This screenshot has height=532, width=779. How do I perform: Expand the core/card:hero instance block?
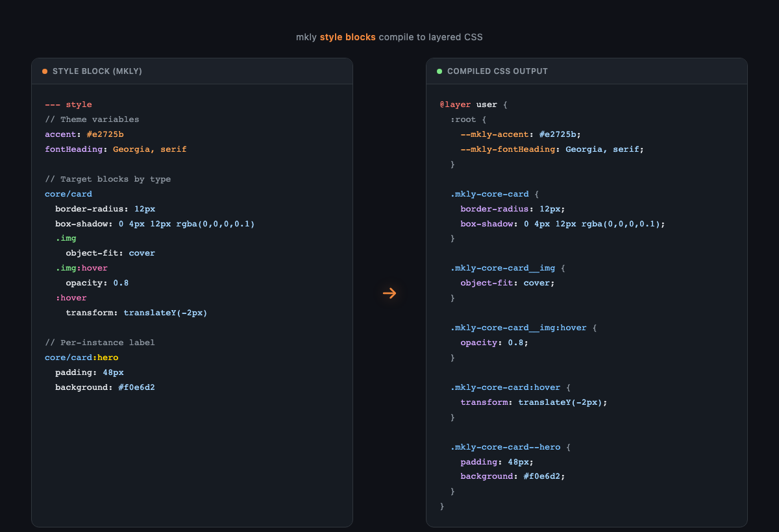point(81,357)
